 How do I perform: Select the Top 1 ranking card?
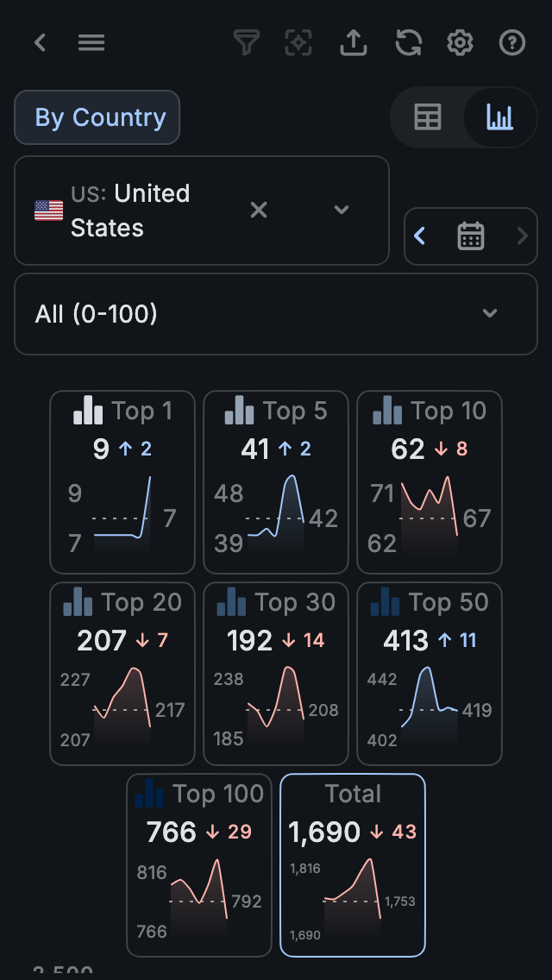click(x=122, y=481)
